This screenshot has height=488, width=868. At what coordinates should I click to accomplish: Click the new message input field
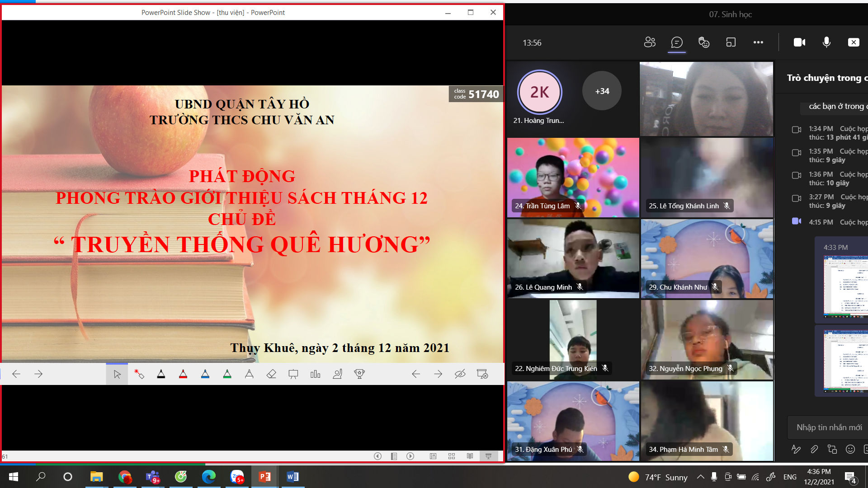(829, 427)
